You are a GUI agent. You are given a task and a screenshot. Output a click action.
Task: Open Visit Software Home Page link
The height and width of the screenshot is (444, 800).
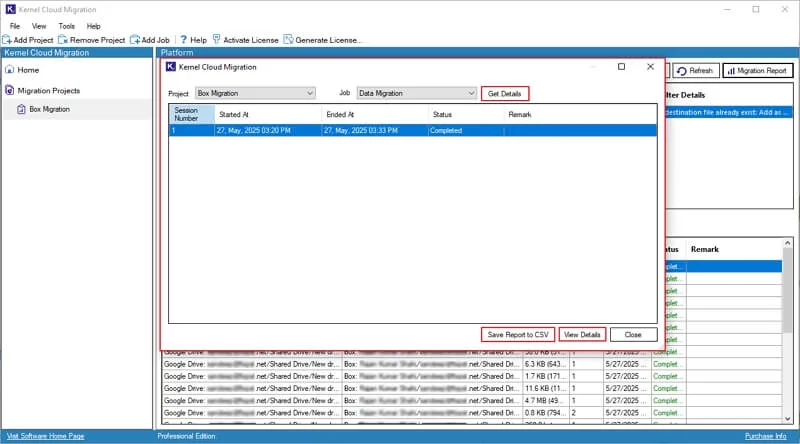45,436
